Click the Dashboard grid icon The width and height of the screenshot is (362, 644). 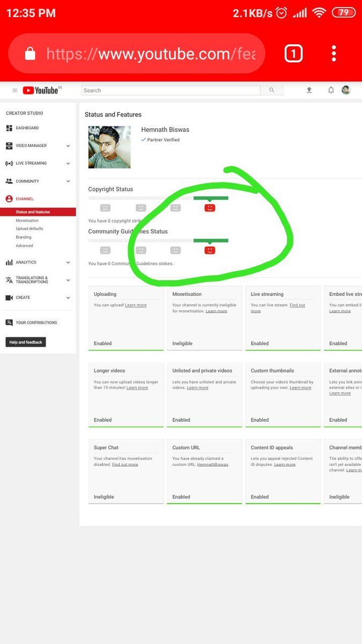[9, 128]
